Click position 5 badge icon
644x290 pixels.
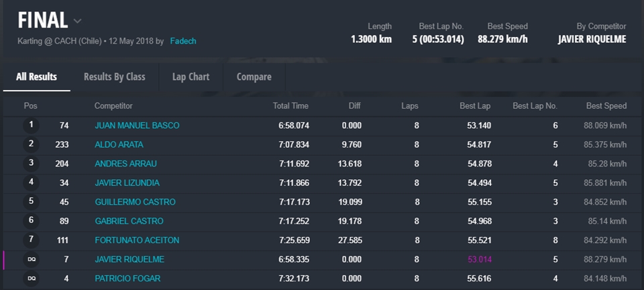[x=31, y=201]
